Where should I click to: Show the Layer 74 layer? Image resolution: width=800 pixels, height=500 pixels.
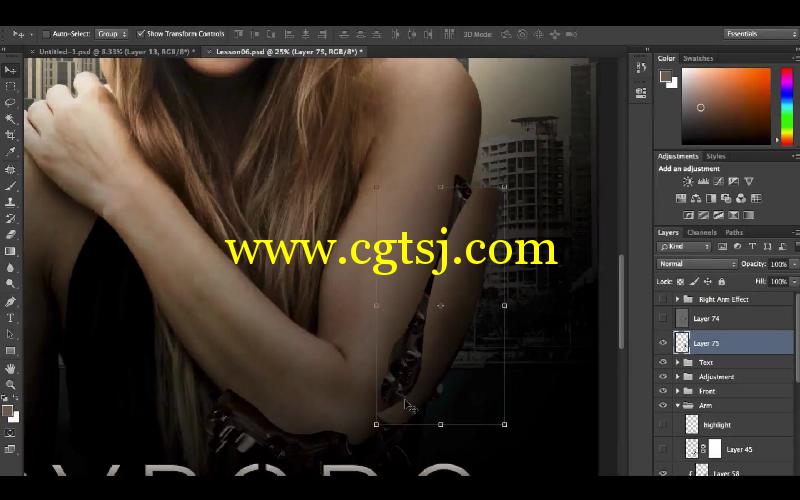663,318
